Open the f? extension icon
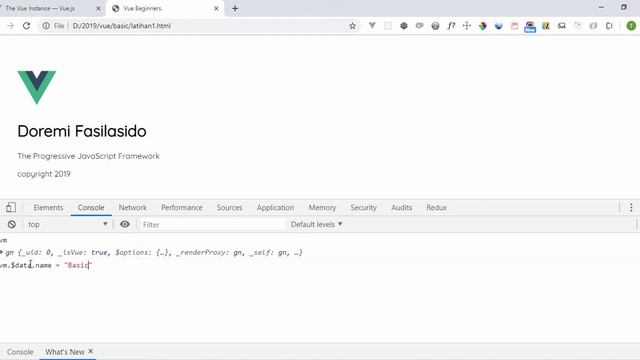640x360 pixels. pyautogui.click(x=451, y=26)
